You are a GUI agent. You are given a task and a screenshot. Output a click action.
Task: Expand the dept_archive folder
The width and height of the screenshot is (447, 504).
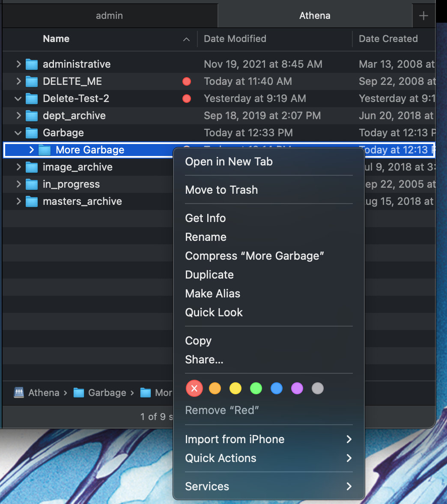(18, 115)
